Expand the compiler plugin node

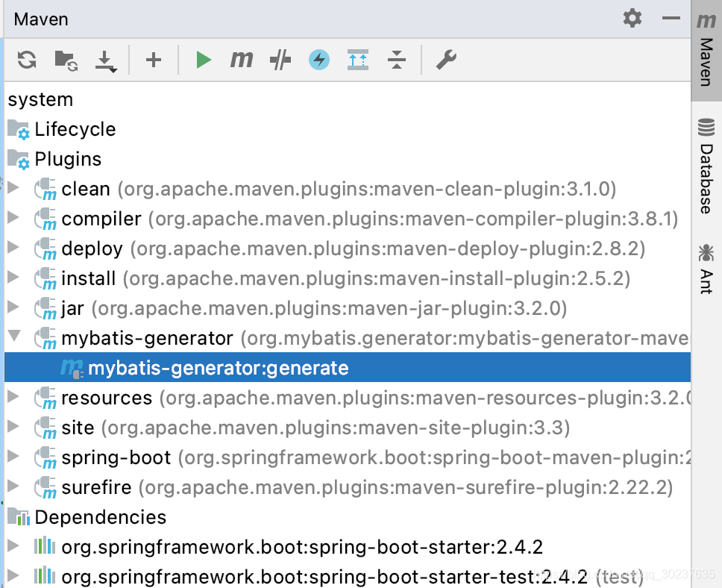[14, 217]
